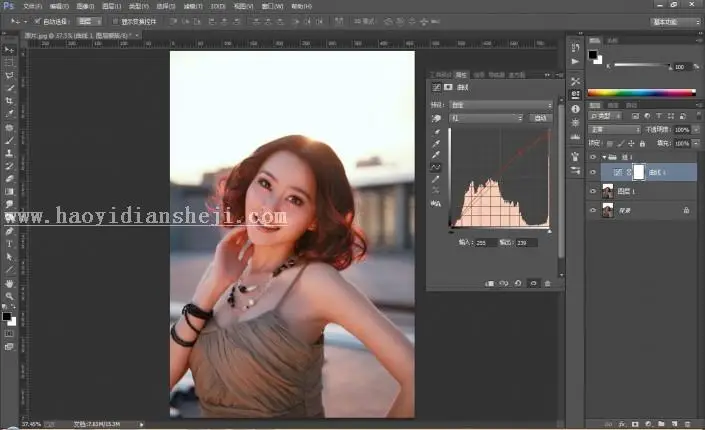Image resolution: width=705 pixels, height=430 pixels.
Task: Select the Path Selection tool
Action: tap(9, 257)
